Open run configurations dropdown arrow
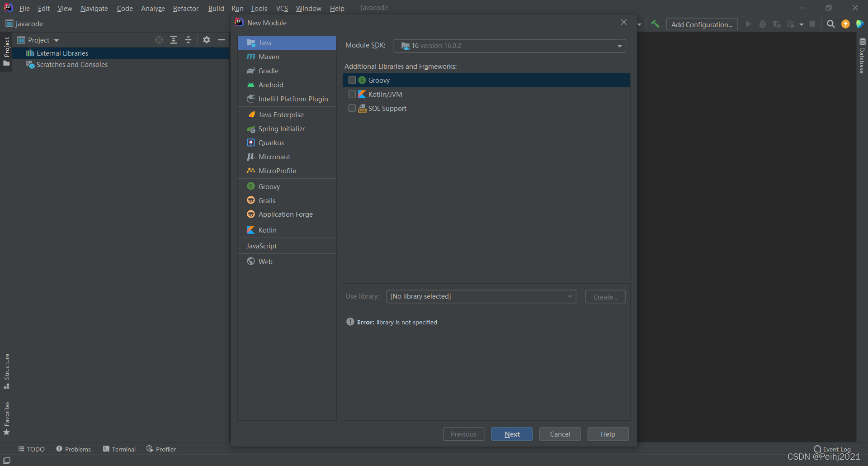The width and height of the screenshot is (868, 466). 639,24
